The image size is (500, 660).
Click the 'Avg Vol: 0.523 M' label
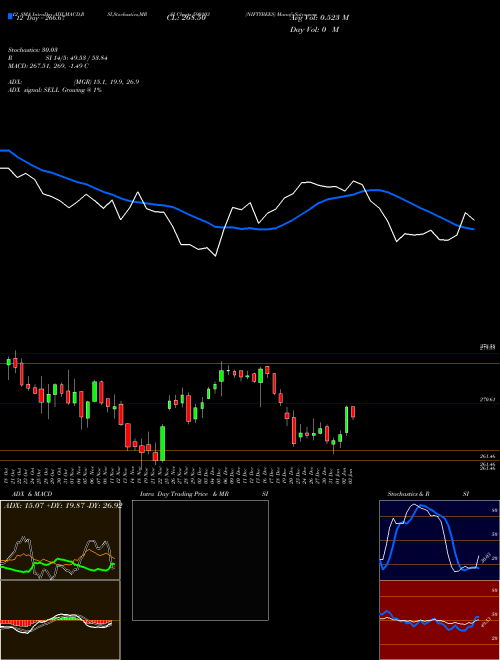pyautogui.click(x=319, y=18)
